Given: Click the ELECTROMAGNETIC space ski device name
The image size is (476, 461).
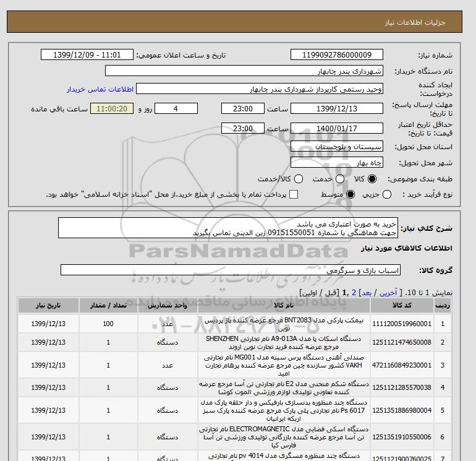Looking at the screenshot, I should (284, 437).
